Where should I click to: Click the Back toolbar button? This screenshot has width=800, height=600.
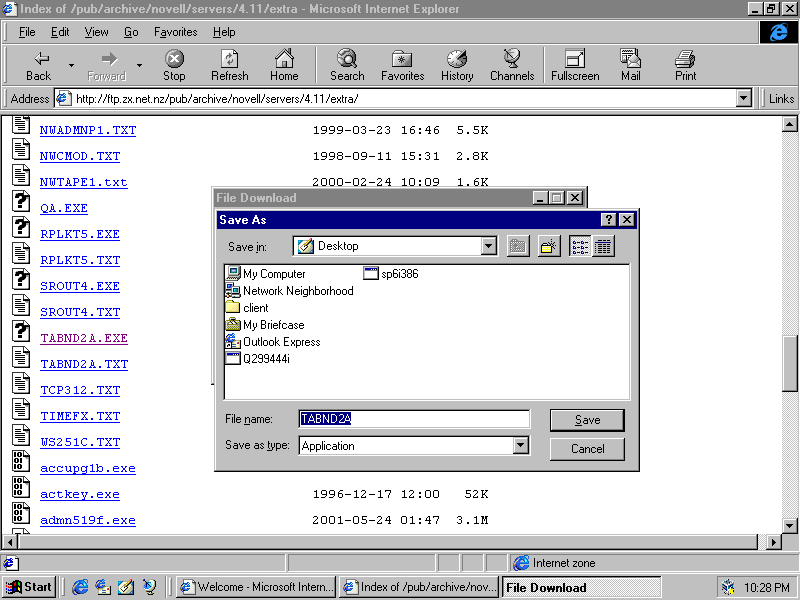[38, 65]
